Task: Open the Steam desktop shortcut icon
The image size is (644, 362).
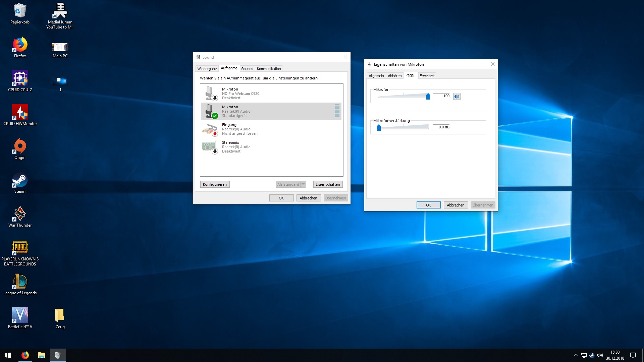Action: coord(20,181)
